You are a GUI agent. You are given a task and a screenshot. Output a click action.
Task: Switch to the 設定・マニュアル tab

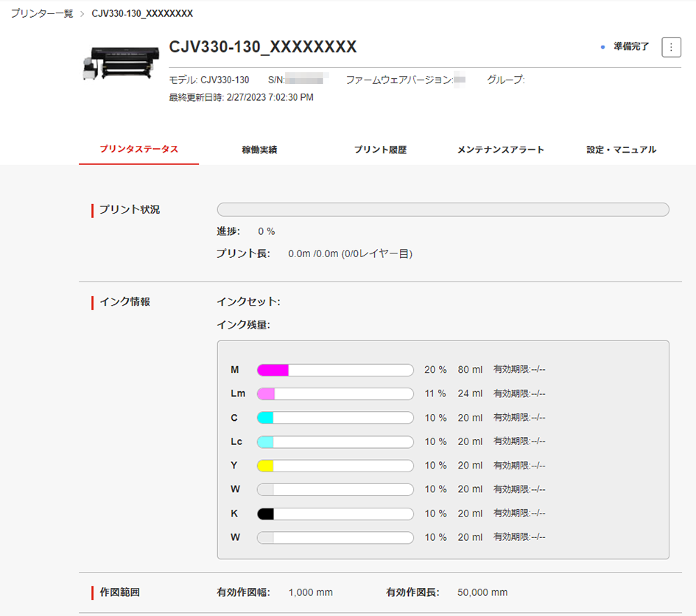pos(621,150)
